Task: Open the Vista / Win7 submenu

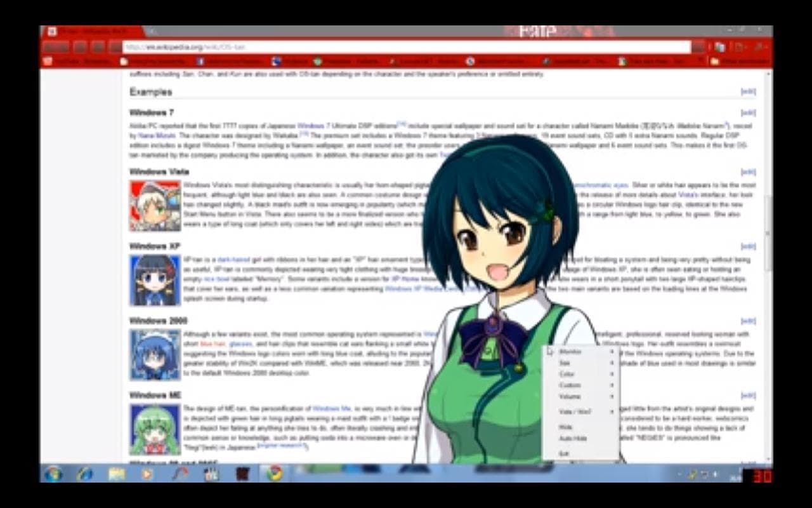Action: [x=580, y=411]
